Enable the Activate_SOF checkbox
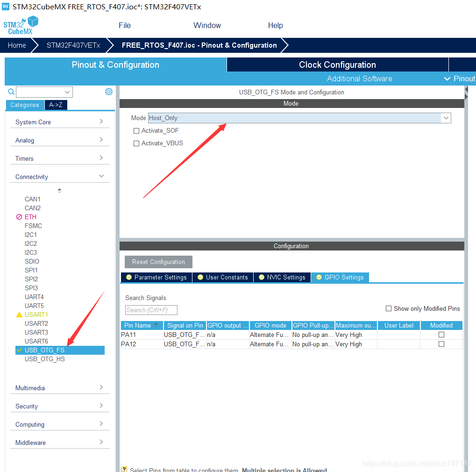 tap(136, 130)
